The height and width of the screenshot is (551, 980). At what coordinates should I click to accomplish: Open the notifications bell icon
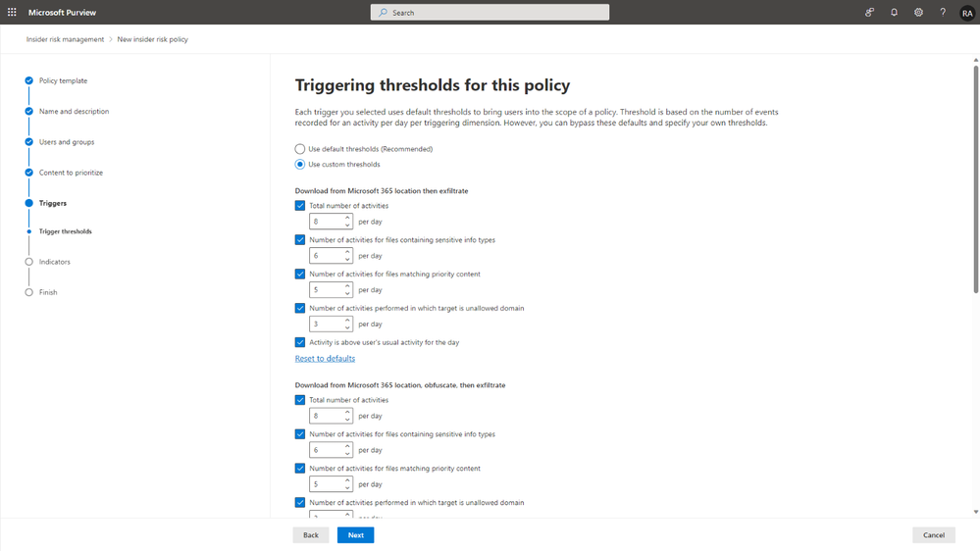[894, 12]
